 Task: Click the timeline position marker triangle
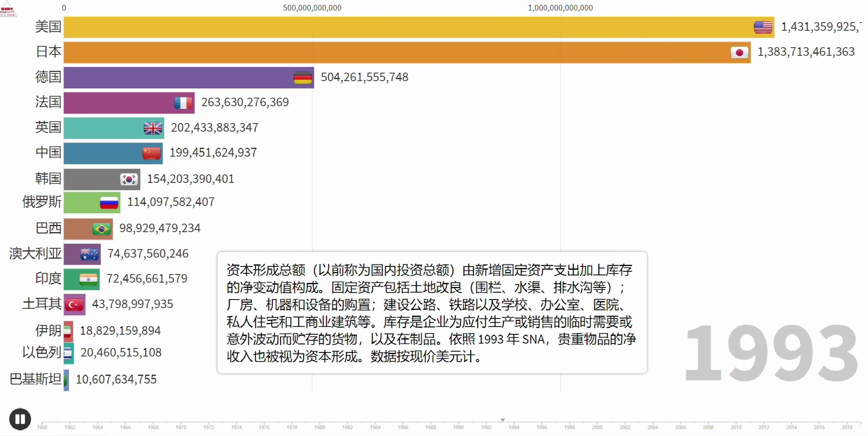tap(503, 420)
